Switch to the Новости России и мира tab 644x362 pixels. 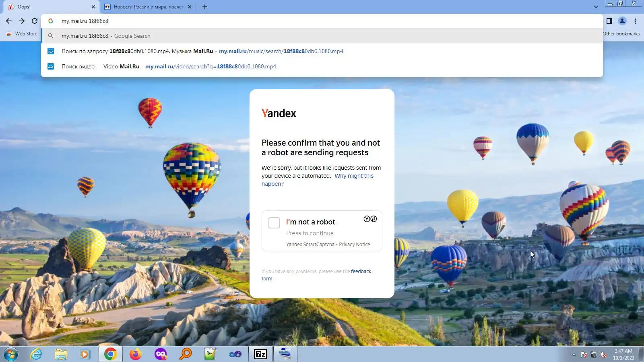[x=148, y=7]
